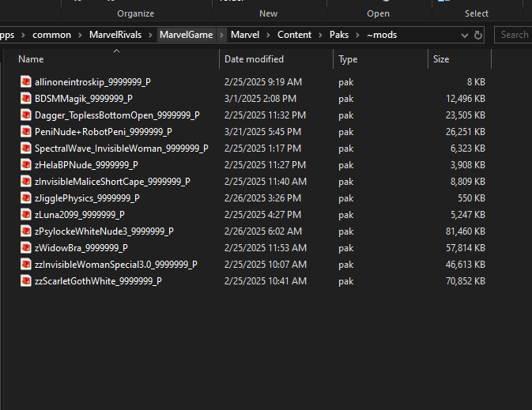This screenshot has height=410, width=532.
Task: Click the pak icon of SpectralWave_InvisibleWoman_9999999_P
Action: pos(26,149)
